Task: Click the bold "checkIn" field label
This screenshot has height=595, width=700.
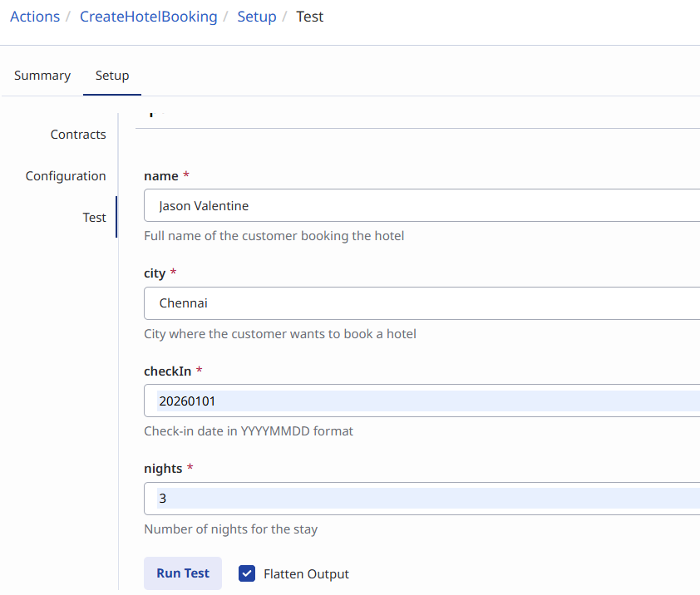Action: click(168, 371)
